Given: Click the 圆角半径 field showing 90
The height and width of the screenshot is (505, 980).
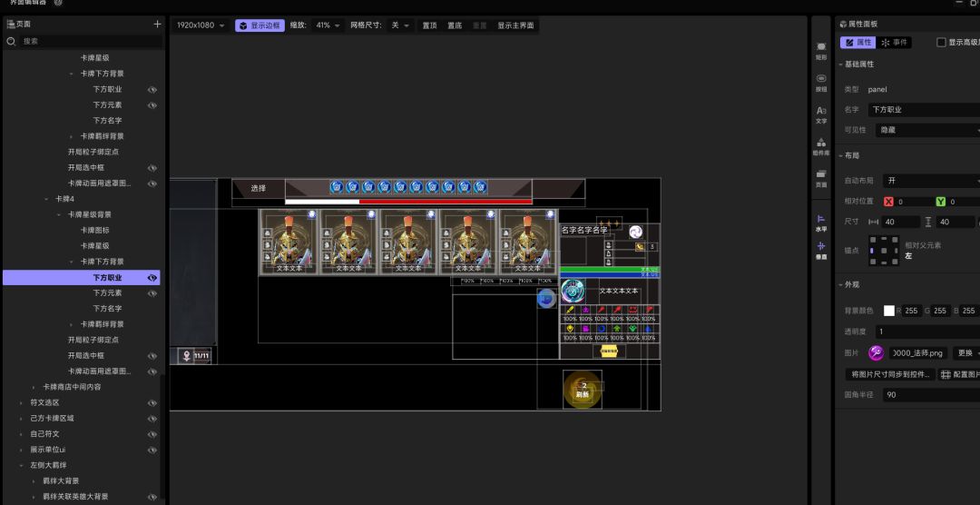Looking at the screenshot, I should pos(931,395).
